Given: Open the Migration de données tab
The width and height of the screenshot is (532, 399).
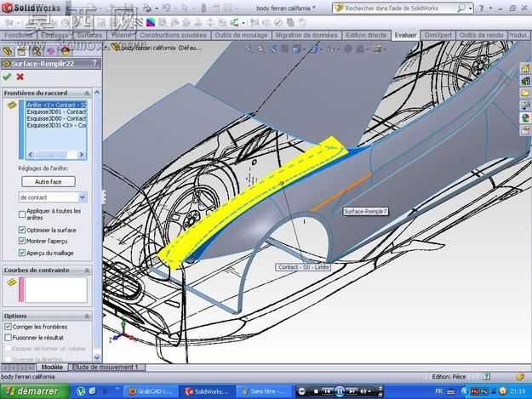Looking at the screenshot, I should click(x=306, y=35).
